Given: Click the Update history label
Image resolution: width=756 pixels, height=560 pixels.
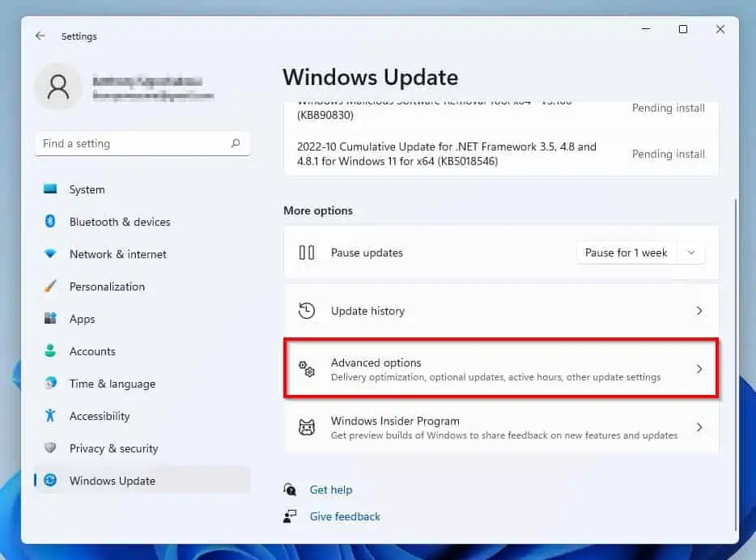Looking at the screenshot, I should pos(367,311).
